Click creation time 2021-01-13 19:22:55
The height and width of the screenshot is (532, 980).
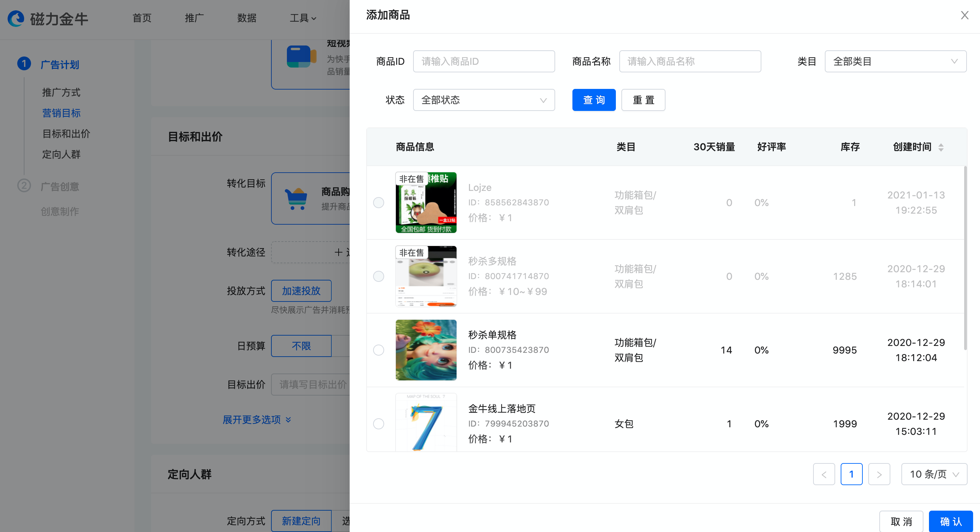pos(916,203)
